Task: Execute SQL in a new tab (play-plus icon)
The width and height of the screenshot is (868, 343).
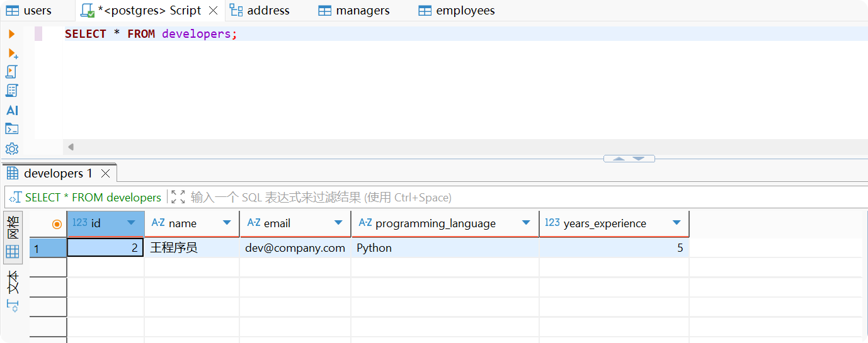Action: tap(12, 53)
